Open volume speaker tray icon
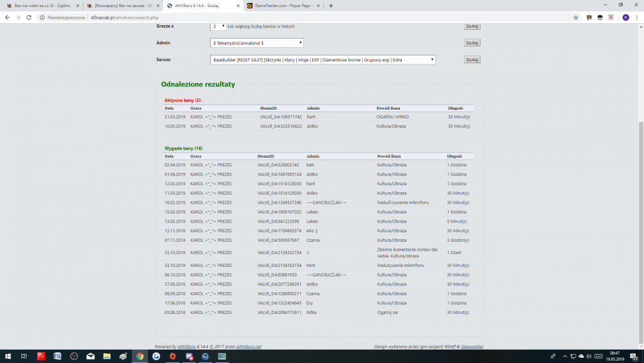Image resolution: width=644 pixels, height=363 pixels. pos(589,357)
